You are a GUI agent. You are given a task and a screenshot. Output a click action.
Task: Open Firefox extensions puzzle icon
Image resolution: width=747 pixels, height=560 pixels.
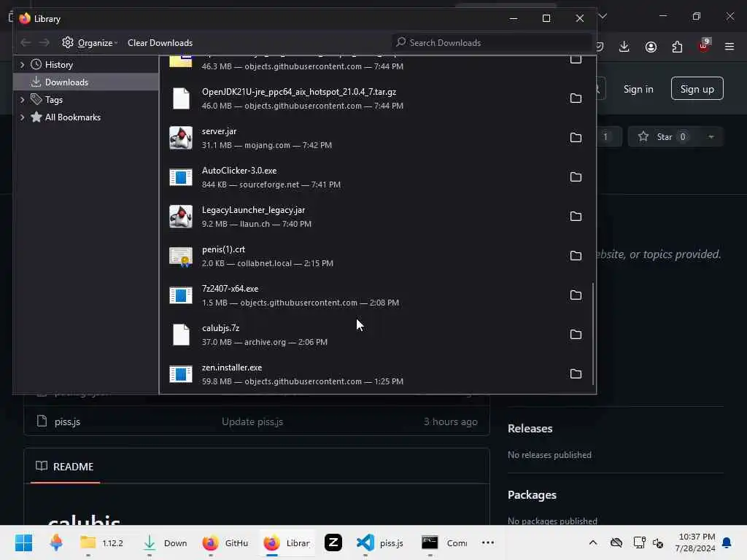677,47
